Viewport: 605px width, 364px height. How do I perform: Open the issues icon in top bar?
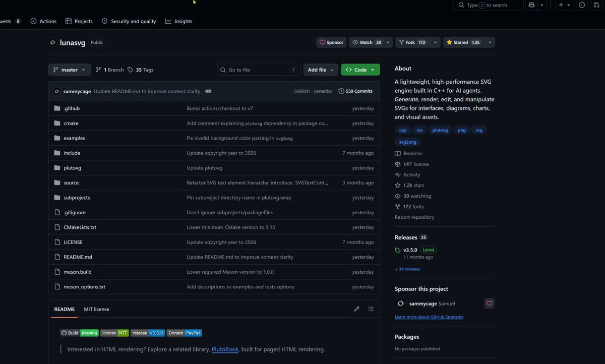pyautogui.click(x=582, y=5)
